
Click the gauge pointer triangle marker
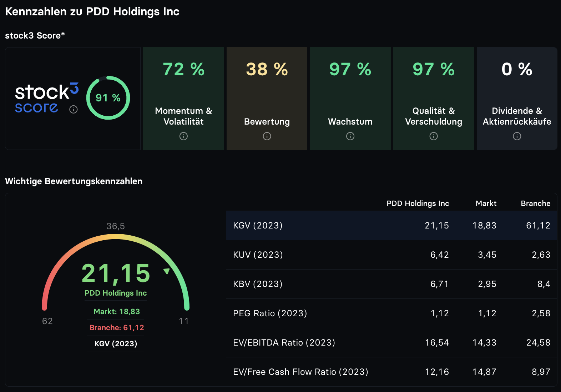click(x=166, y=271)
